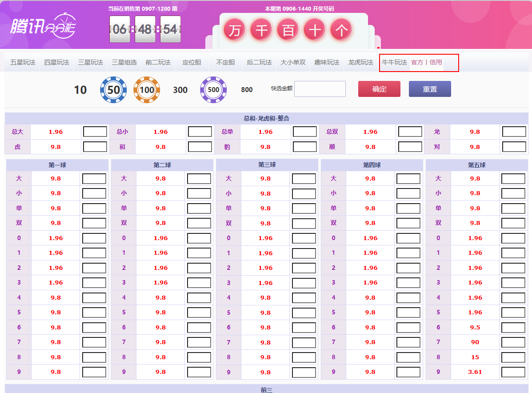Click 第五球 number 9 bet input
532x393 pixels.
(x=513, y=372)
